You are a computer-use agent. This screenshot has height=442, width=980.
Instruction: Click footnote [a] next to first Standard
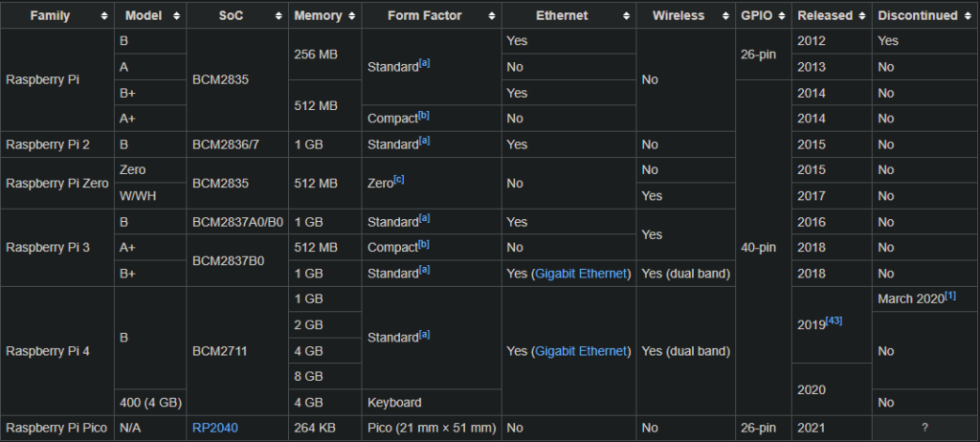coord(424,63)
